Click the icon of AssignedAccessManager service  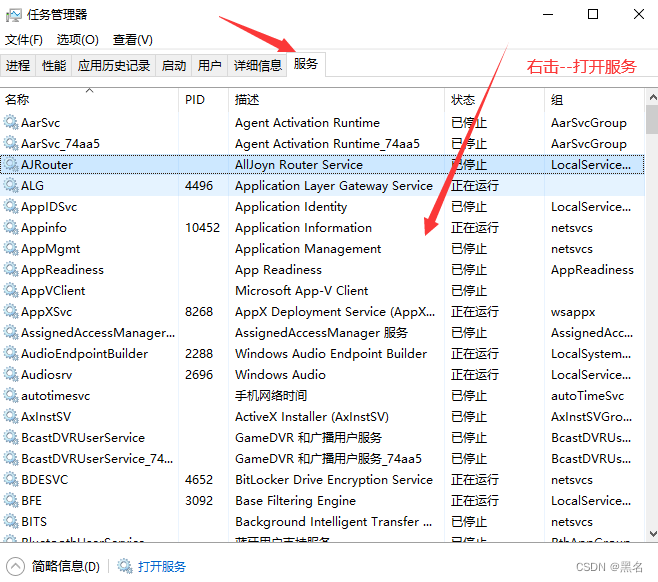click(11, 332)
